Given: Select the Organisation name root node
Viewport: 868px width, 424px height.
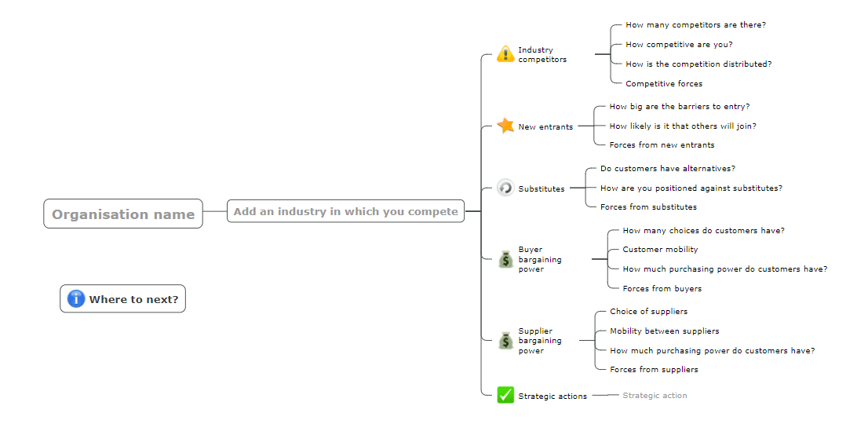Looking at the screenshot, I should point(123,214).
